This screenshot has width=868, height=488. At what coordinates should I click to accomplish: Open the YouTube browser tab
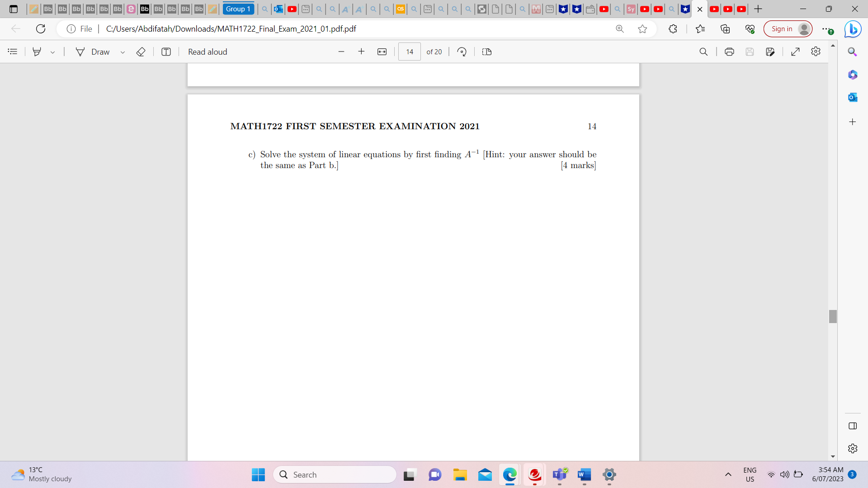coord(292,9)
